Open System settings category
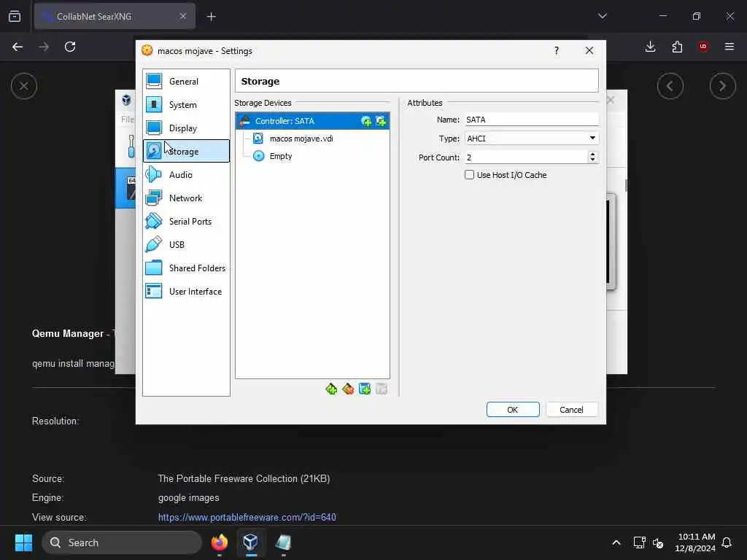747x560 pixels. pos(186,105)
